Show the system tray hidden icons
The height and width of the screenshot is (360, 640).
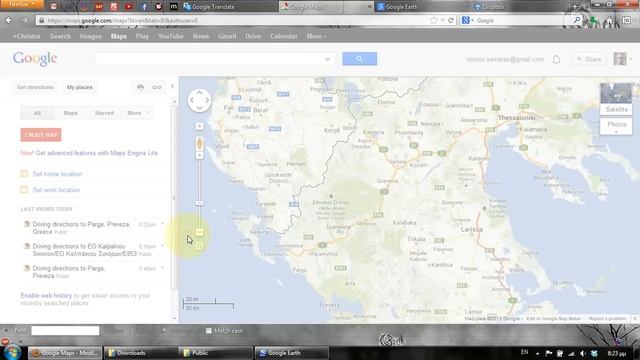537,353
